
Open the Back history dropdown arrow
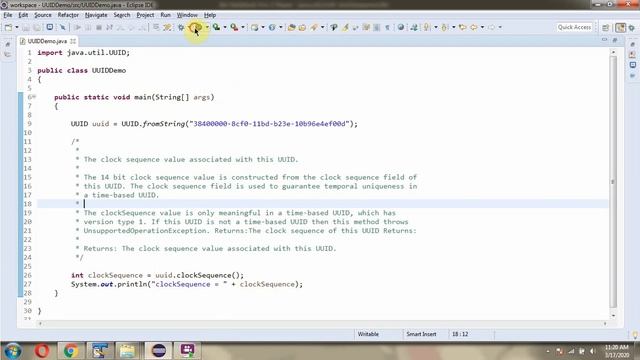coord(482,27)
